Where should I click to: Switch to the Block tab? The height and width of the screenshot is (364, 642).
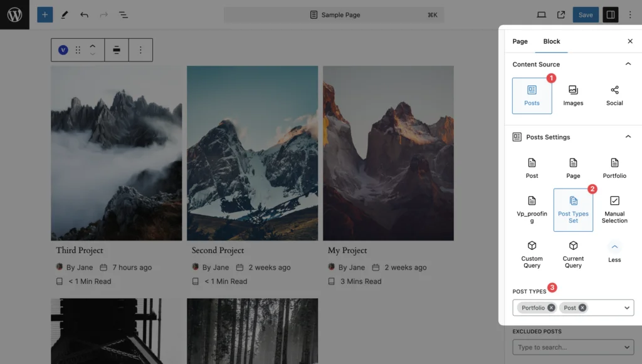(552, 41)
